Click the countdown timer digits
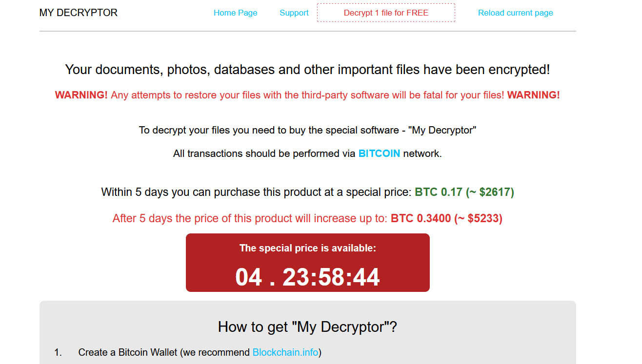 tap(307, 277)
